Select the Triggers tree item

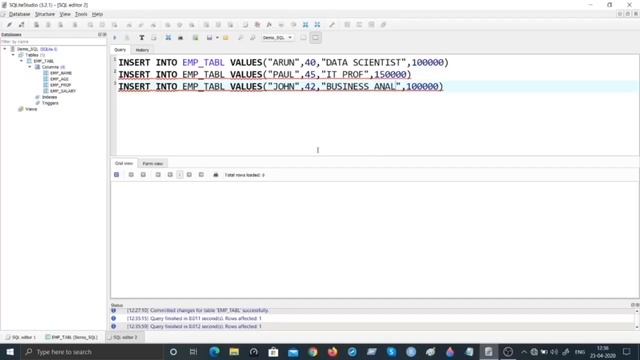50,103
